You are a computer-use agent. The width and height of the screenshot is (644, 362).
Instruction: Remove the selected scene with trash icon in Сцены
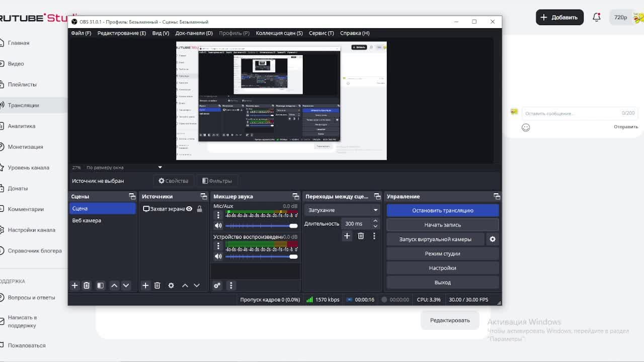click(87, 286)
